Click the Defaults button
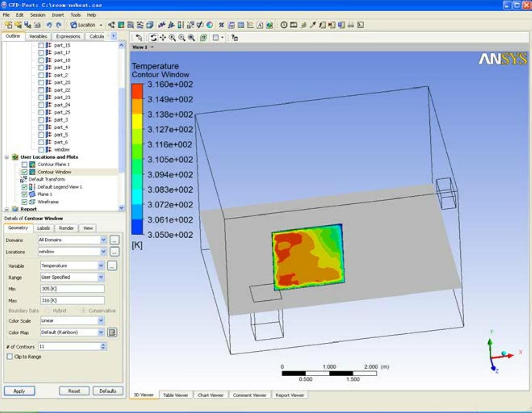Viewport: 532px width, 413px height. [x=107, y=391]
